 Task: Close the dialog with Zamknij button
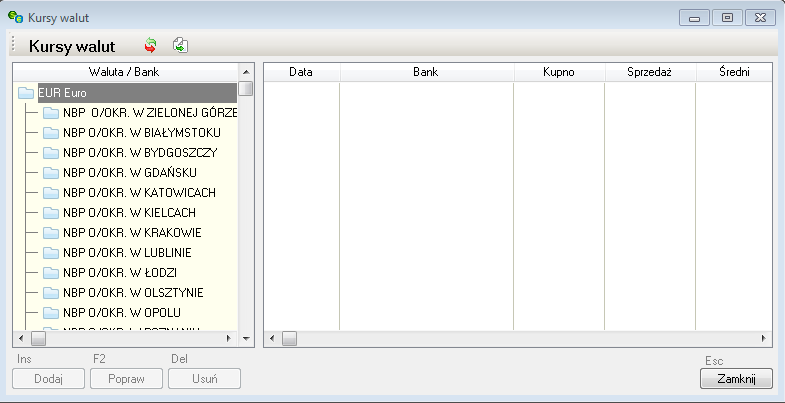(x=736, y=379)
